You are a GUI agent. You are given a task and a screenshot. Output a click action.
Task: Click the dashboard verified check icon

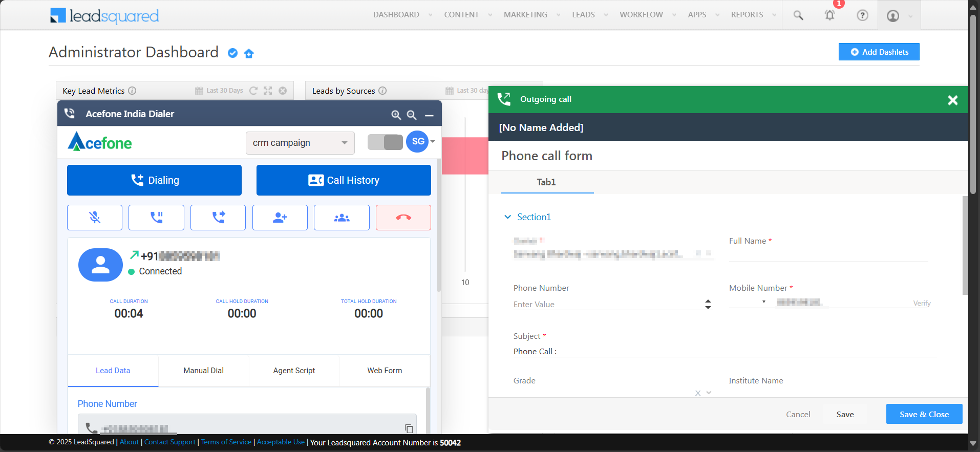click(232, 53)
